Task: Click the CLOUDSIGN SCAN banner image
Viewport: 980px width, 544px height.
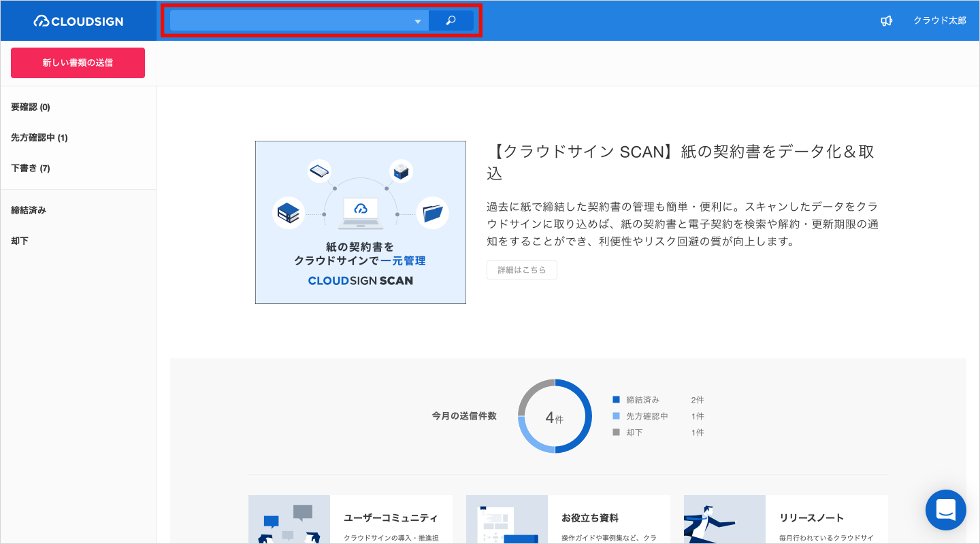Action: pyautogui.click(x=361, y=222)
